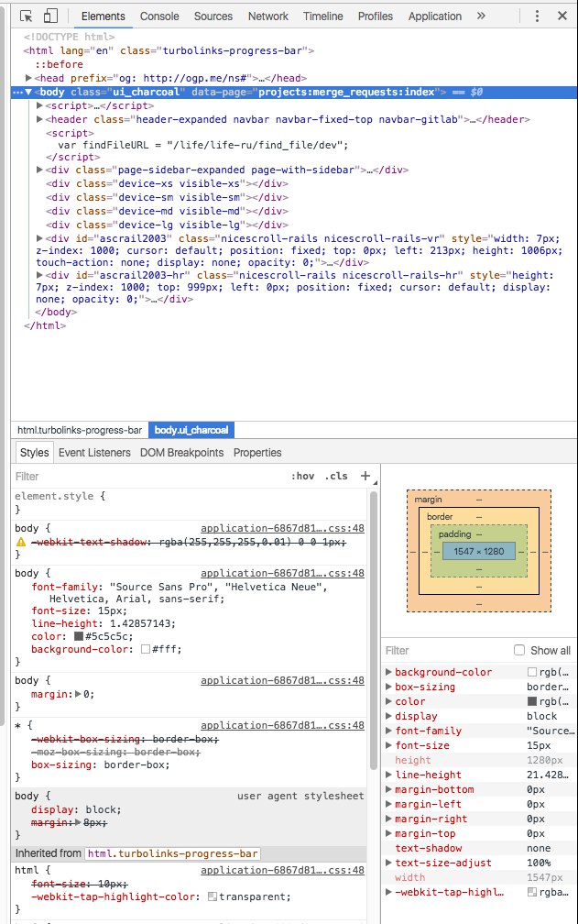
Task: Expand the head element node
Action: pyautogui.click(x=28, y=78)
